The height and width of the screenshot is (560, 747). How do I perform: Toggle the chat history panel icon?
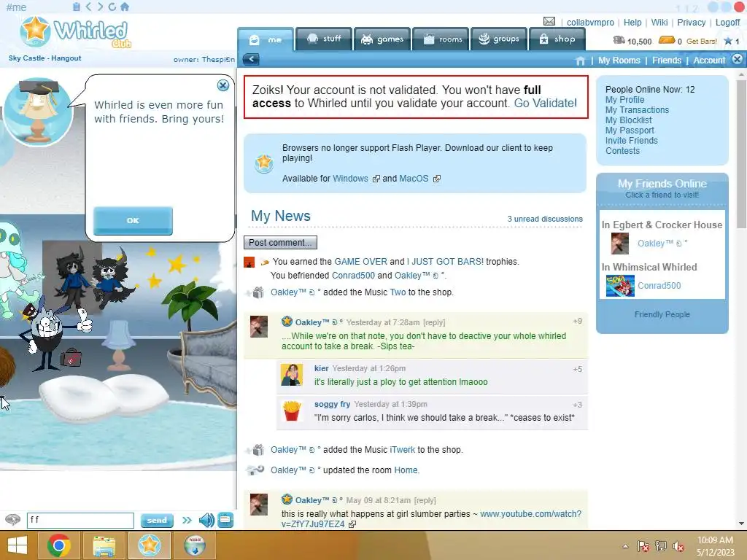pos(225,520)
